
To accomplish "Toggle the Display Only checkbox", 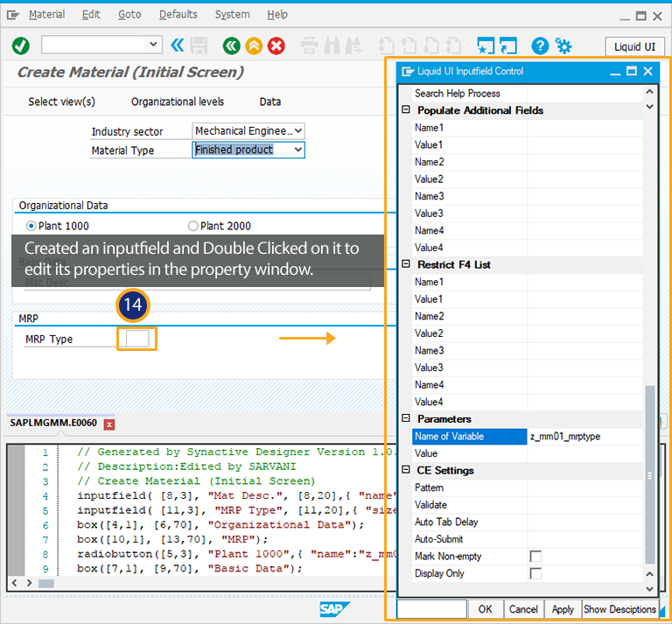I will click(x=535, y=573).
